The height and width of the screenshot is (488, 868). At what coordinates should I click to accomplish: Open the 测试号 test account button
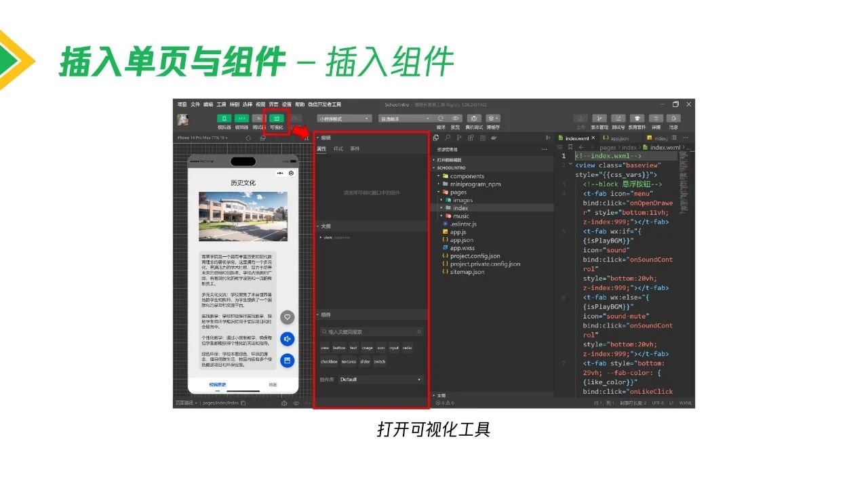[618, 119]
